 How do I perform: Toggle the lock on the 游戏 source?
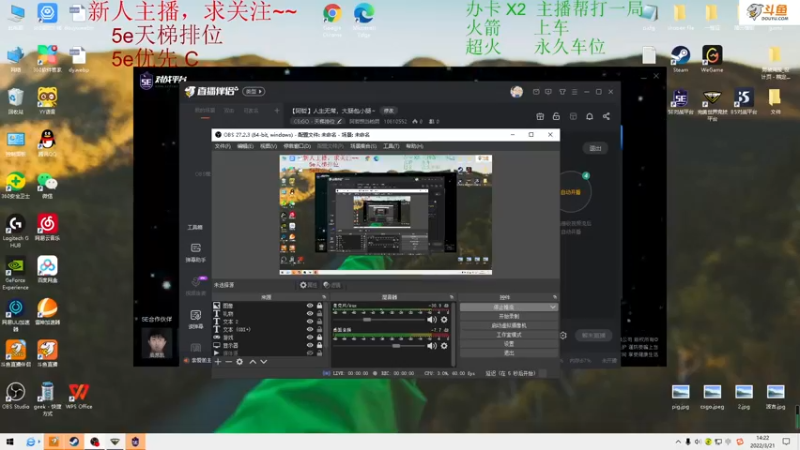point(319,337)
